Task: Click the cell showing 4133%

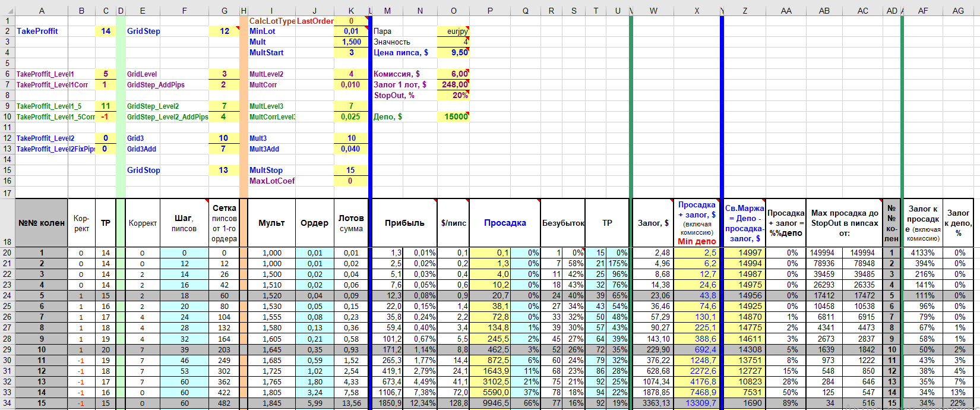Action: (x=922, y=253)
